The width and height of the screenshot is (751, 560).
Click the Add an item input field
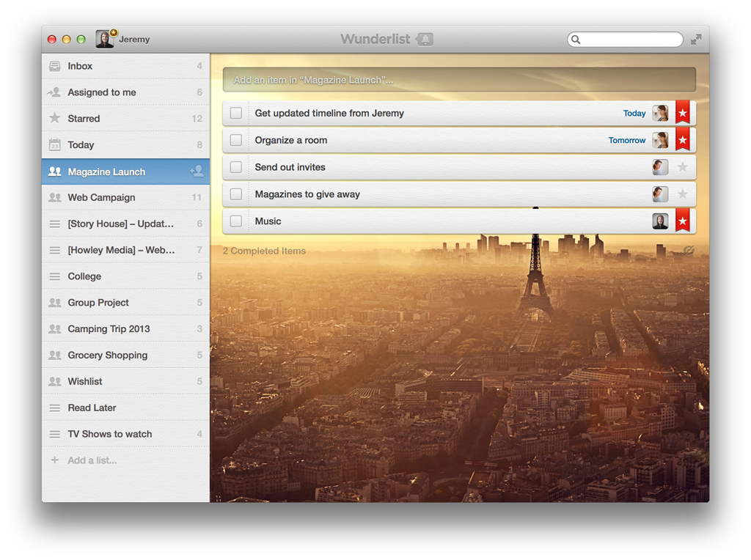click(459, 80)
